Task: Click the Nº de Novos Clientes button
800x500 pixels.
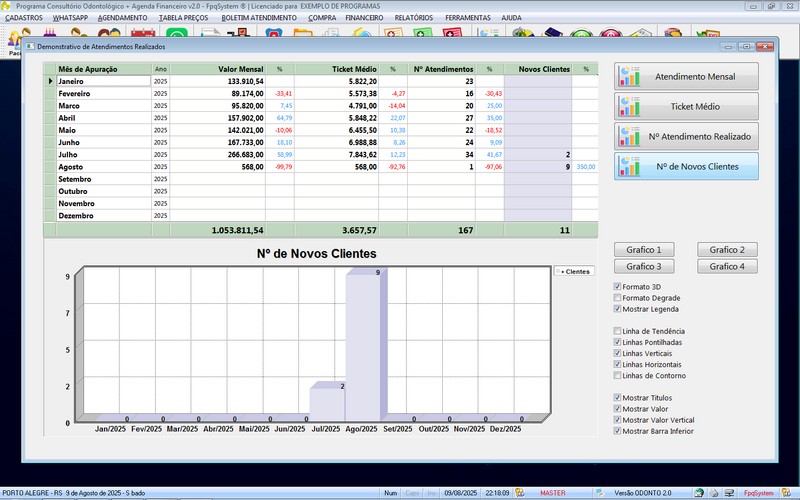Action: click(x=686, y=166)
